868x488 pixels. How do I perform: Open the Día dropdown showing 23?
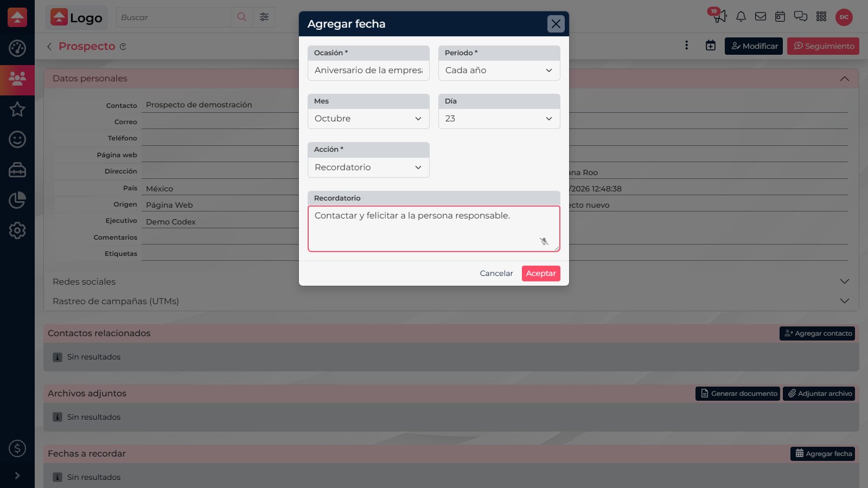(499, 119)
